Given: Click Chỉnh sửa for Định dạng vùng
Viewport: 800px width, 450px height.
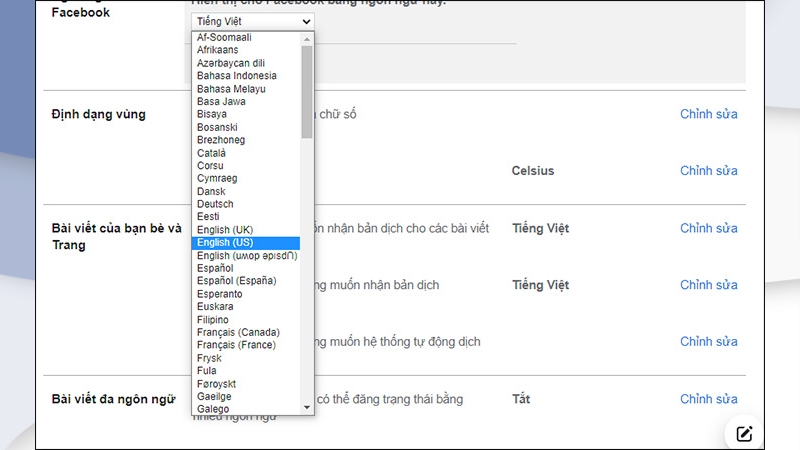Looking at the screenshot, I should coord(709,114).
